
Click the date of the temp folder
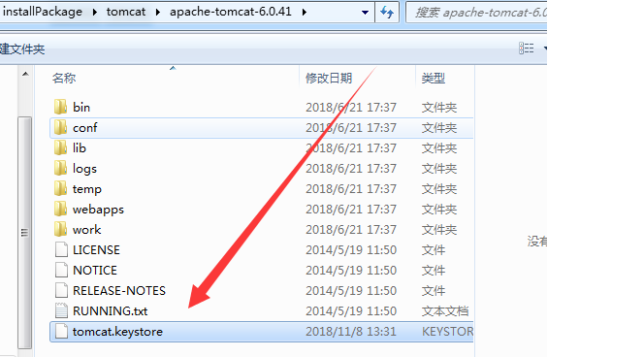click(351, 189)
